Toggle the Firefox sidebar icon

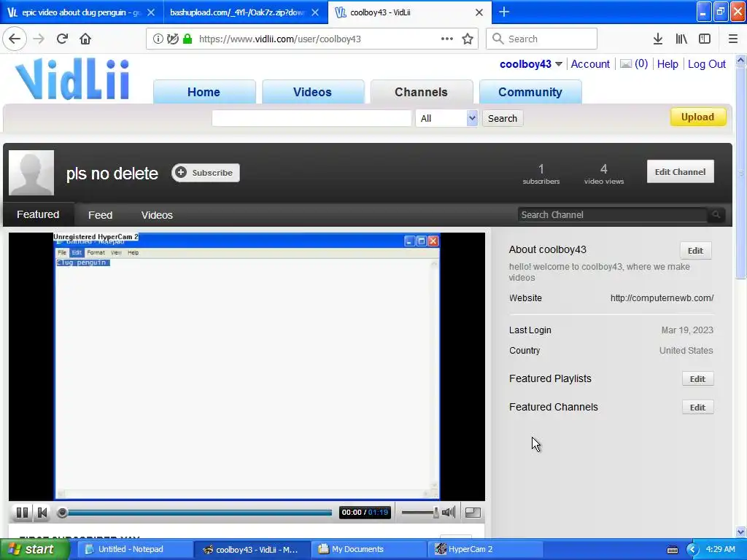click(705, 39)
